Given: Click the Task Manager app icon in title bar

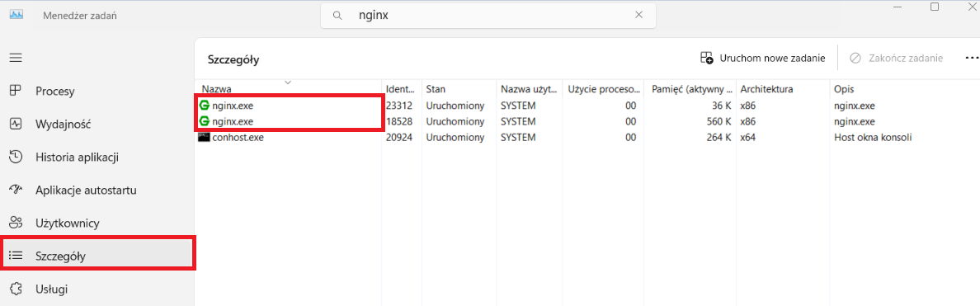Looking at the screenshot, I should coord(16,15).
